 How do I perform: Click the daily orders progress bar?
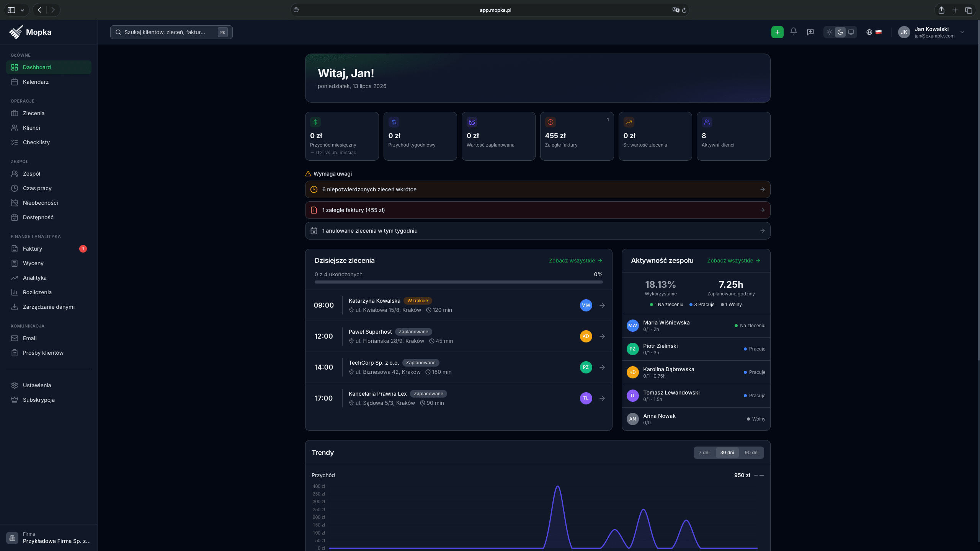459,282
